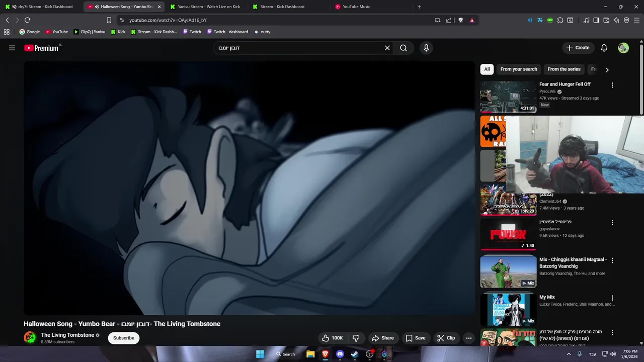
Task: Open the פריסטייל אפשטיין video title
Action: 555,222
